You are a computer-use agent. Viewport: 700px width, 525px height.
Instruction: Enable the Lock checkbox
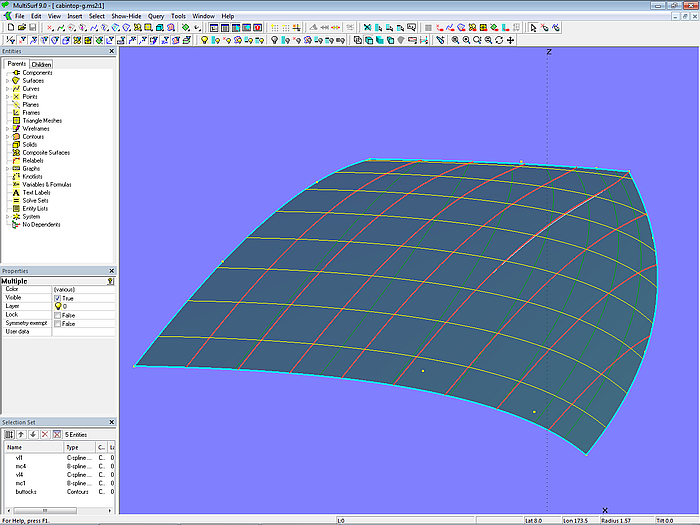pos(57,315)
